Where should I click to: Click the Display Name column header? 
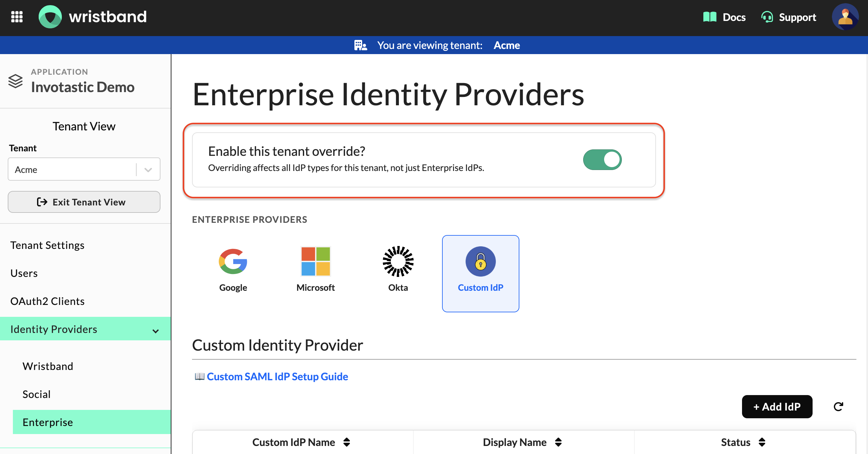click(x=515, y=442)
